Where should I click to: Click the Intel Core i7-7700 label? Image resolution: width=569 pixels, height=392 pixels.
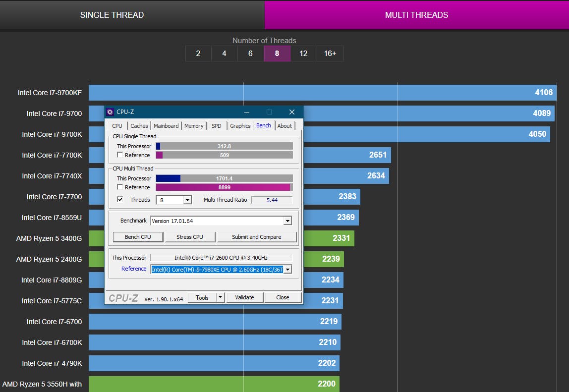pyautogui.click(x=54, y=197)
